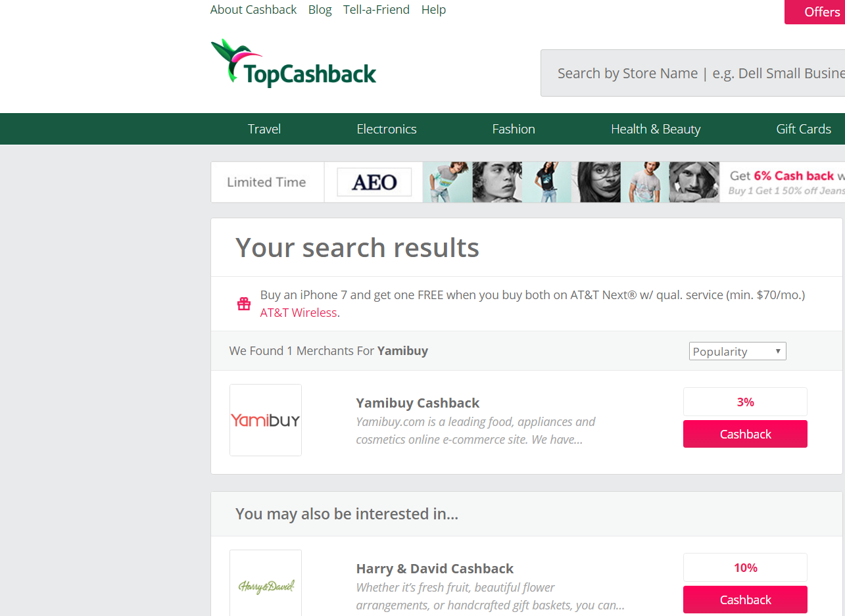
Task: Focus the Search by Store Name field
Action: 693,73
